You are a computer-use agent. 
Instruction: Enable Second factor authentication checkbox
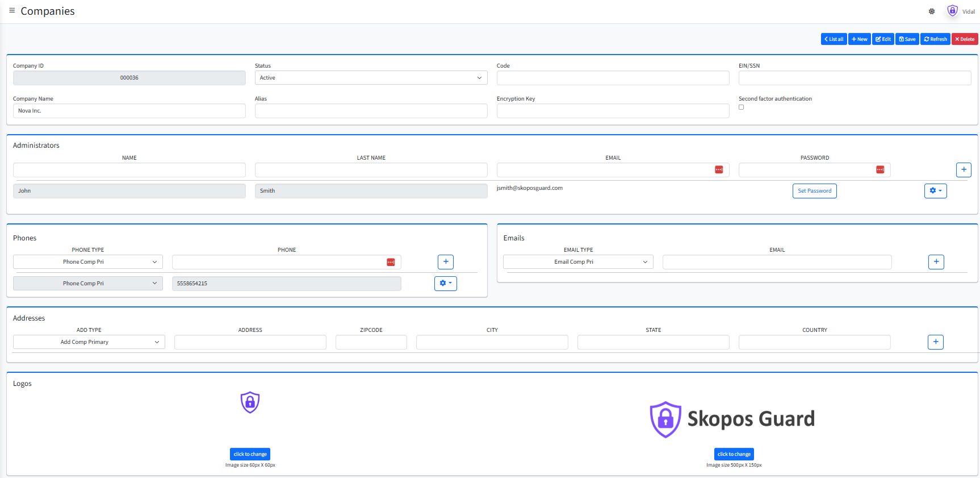pyautogui.click(x=741, y=107)
